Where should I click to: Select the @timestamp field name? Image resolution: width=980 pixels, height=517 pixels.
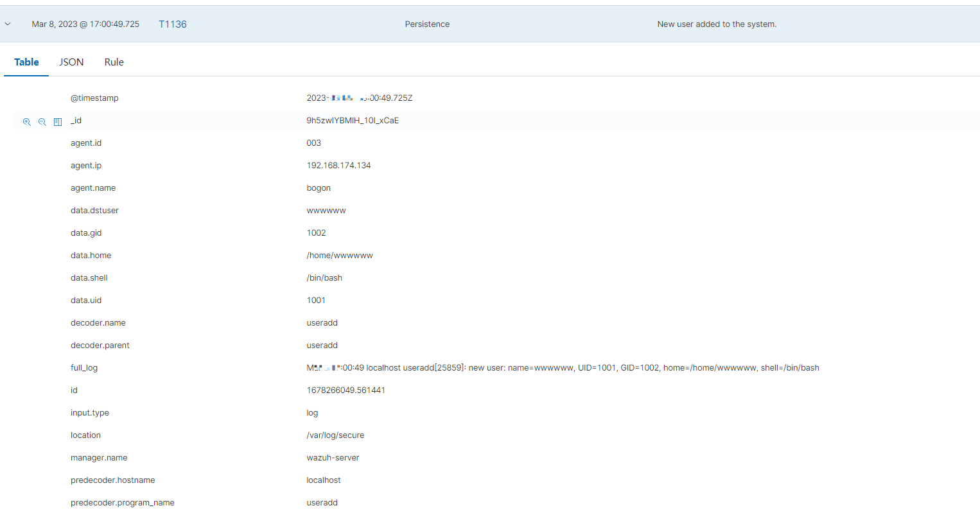coord(94,98)
